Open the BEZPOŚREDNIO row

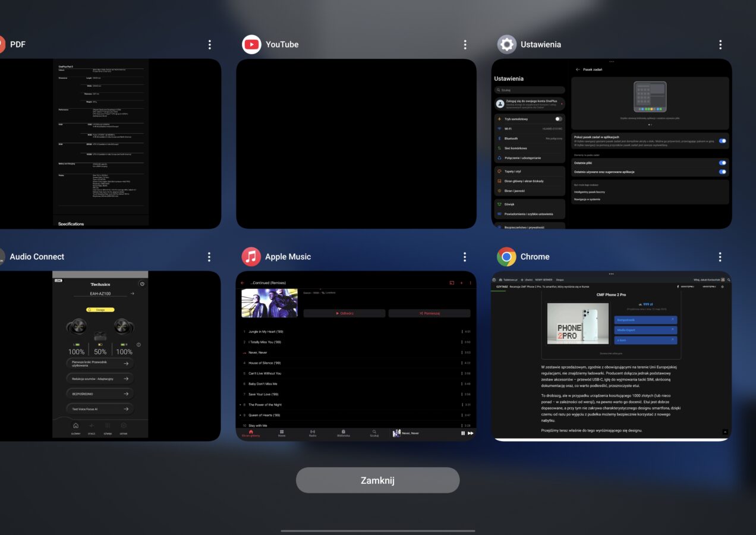pyautogui.click(x=100, y=394)
